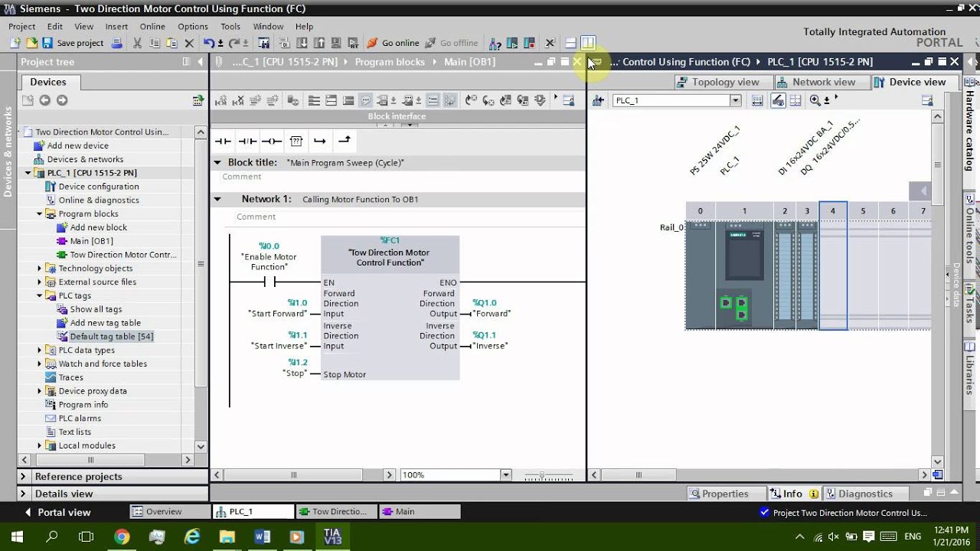Insert normally open contact instruction
Image resolution: width=980 pixels, height=551 pixels.
pyautogui.click(x=223, y=141)
